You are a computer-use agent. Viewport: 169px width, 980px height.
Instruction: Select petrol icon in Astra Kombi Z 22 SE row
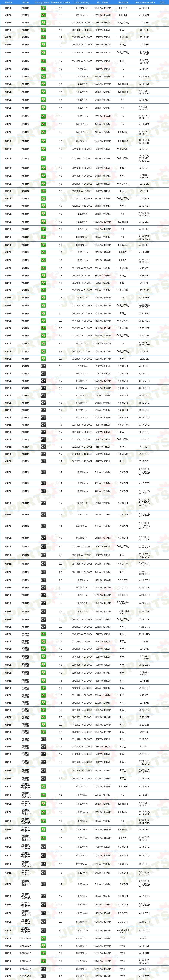click(43, 732)
